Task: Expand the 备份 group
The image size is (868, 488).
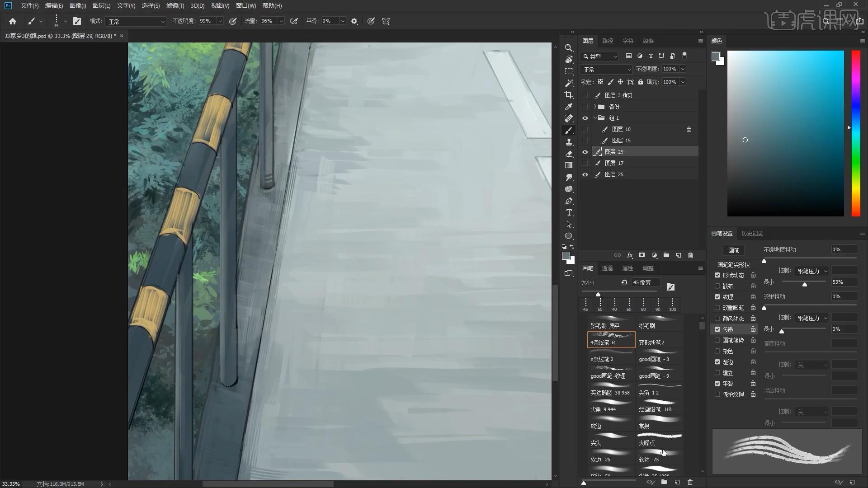Action: 594,107
